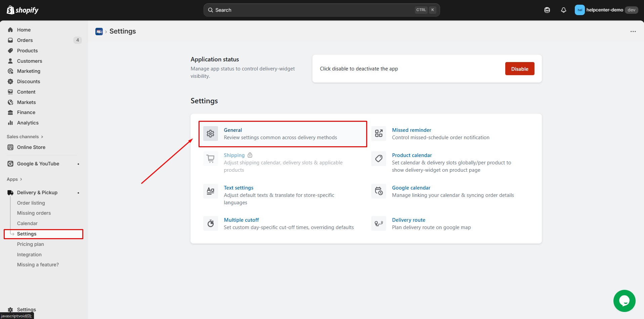Open helpcenter-demo account menu

tap(605, 10)
